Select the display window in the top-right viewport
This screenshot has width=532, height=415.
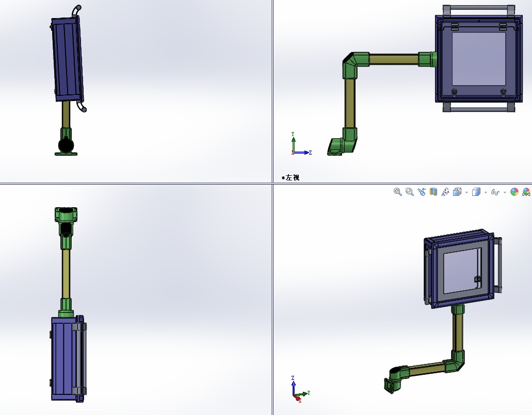point(479,59)
